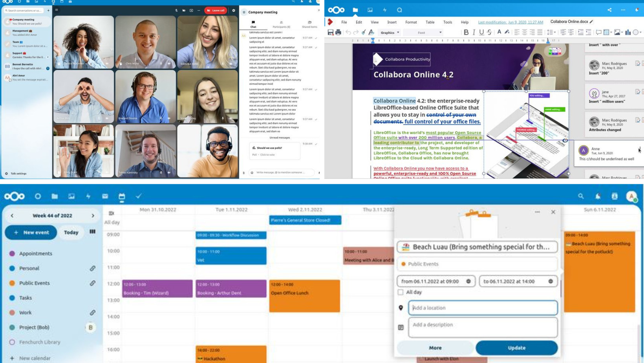The image size is (644, 363).
Task: Go to previous week with left chevron
Action: (x=12, y=216)
